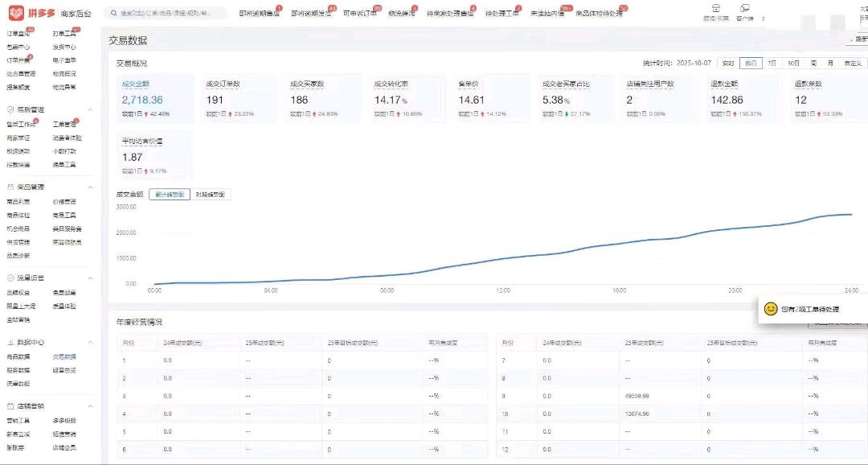Select 累计趋势图 chart mode
Image resolution: width=868 pixels, height=465 pixels.
click(169, 194)
